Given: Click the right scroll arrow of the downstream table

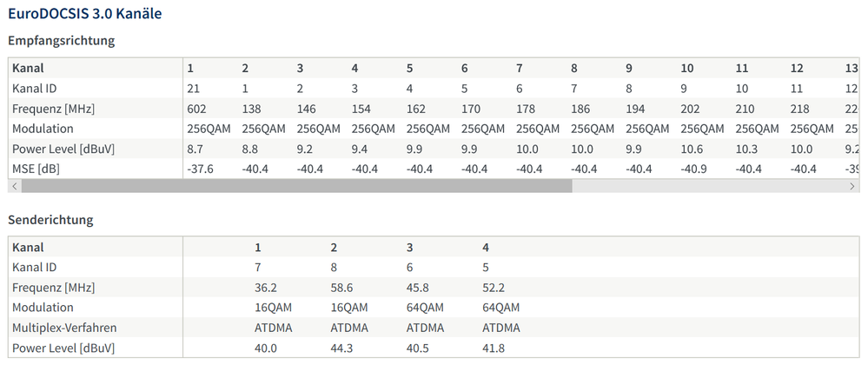Looking at the screenshot, I should (852, 186).
